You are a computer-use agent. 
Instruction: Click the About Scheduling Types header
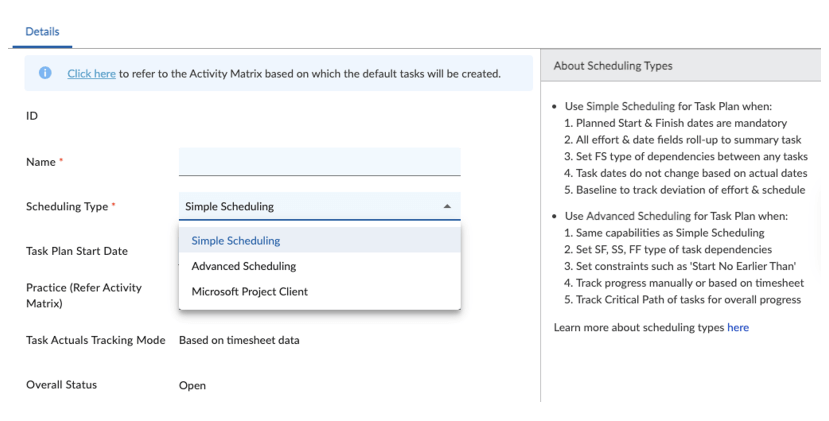pyautogui.click(x=613, y=66)
